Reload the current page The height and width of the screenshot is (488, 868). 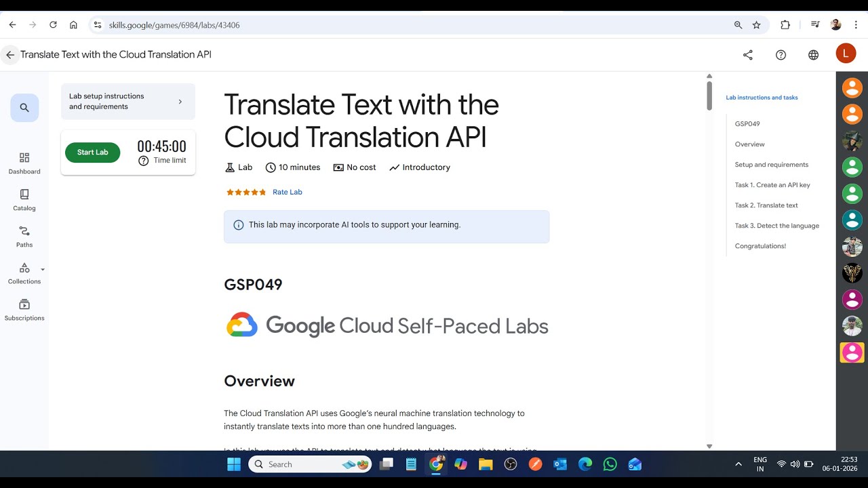[53, 25]
